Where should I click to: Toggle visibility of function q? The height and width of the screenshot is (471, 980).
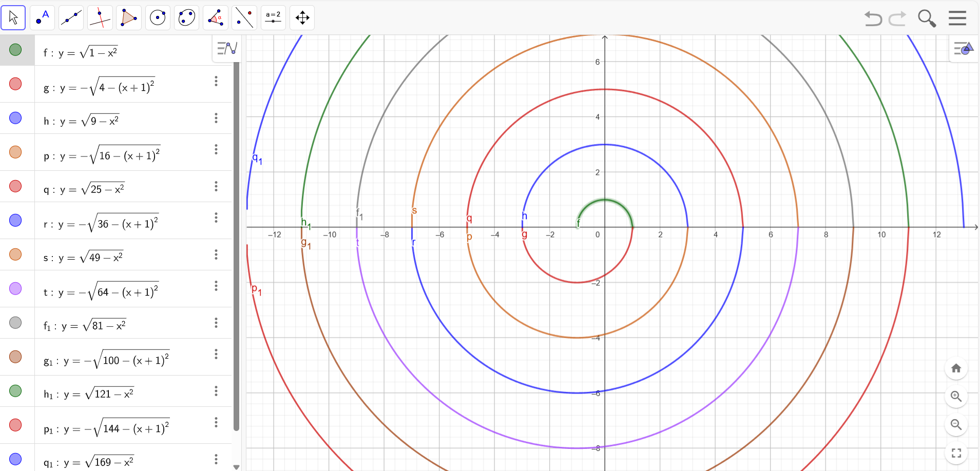point(15,186)
